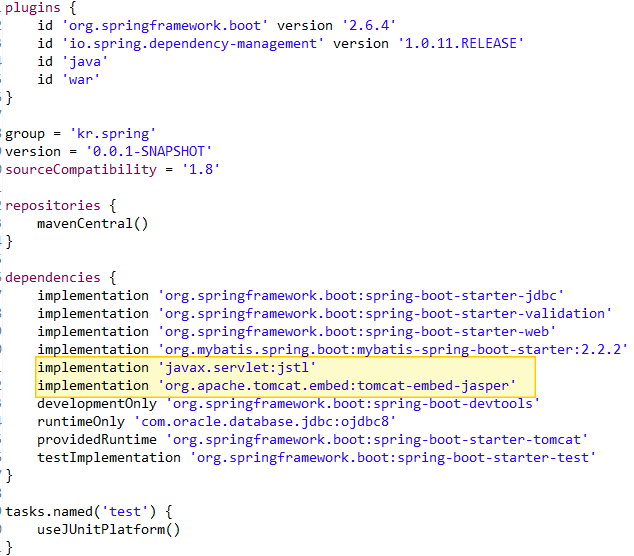Click 'group' property name
This screenshot has width=634, height=556.
click(25, 134)
